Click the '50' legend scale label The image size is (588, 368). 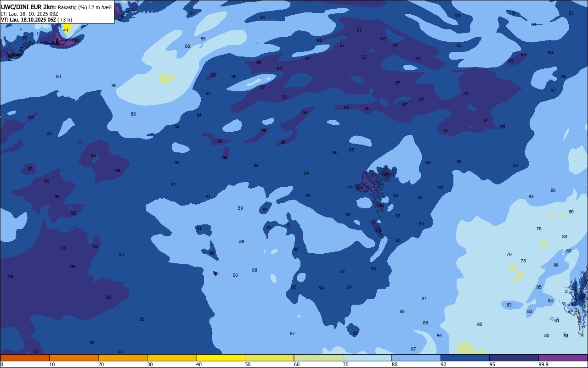point(248,364)
